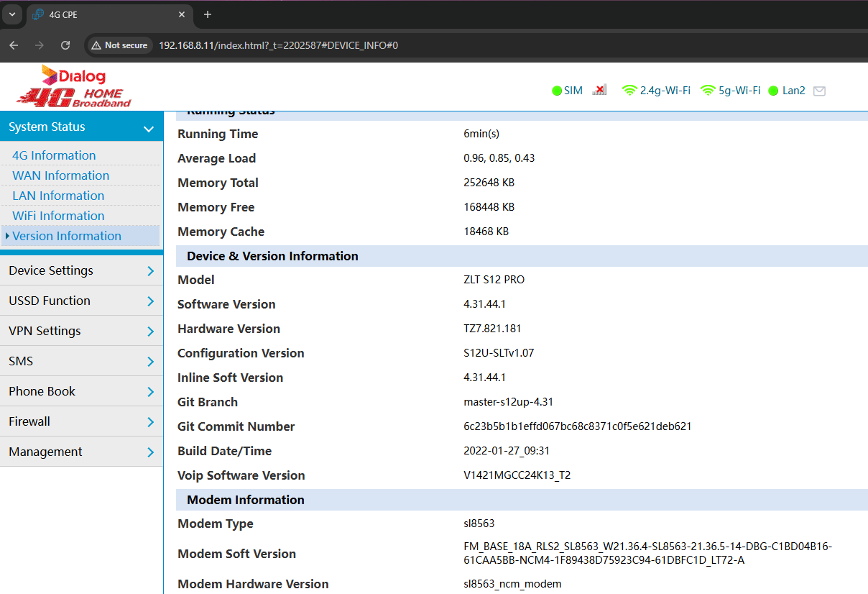Open WiFi Information page

coord(58,216)
